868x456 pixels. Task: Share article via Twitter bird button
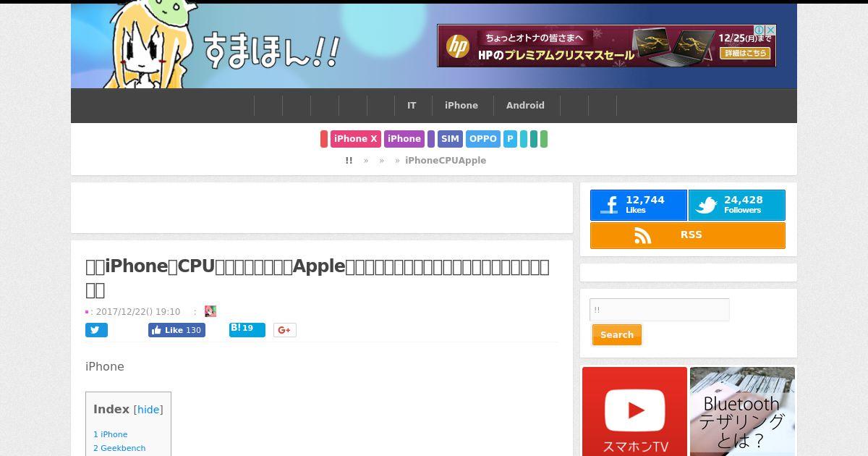pos(96,330)
